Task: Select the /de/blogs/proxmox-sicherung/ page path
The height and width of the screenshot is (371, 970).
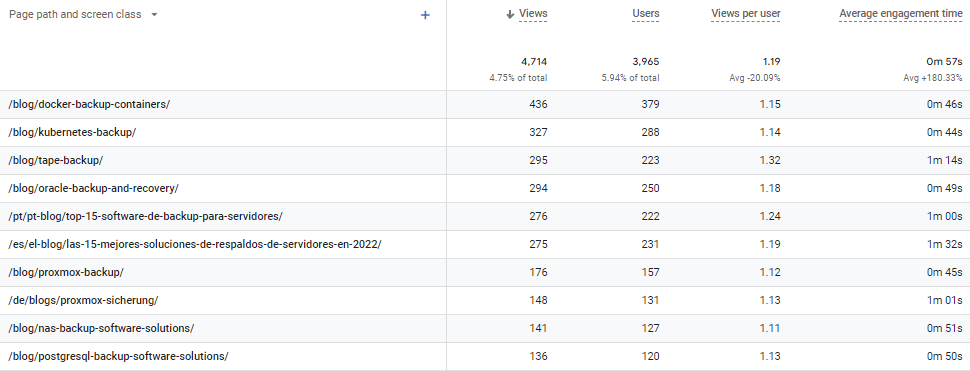Action: click(84, 300)
